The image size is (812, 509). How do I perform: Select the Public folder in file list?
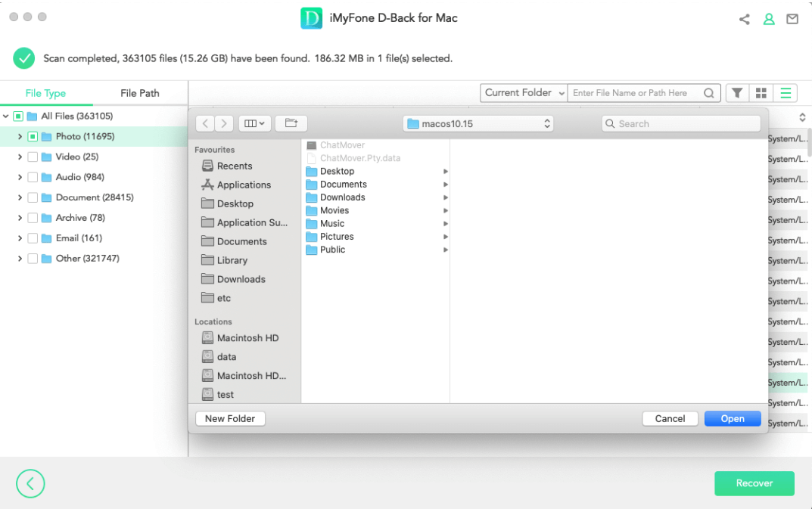click(376, 250)
